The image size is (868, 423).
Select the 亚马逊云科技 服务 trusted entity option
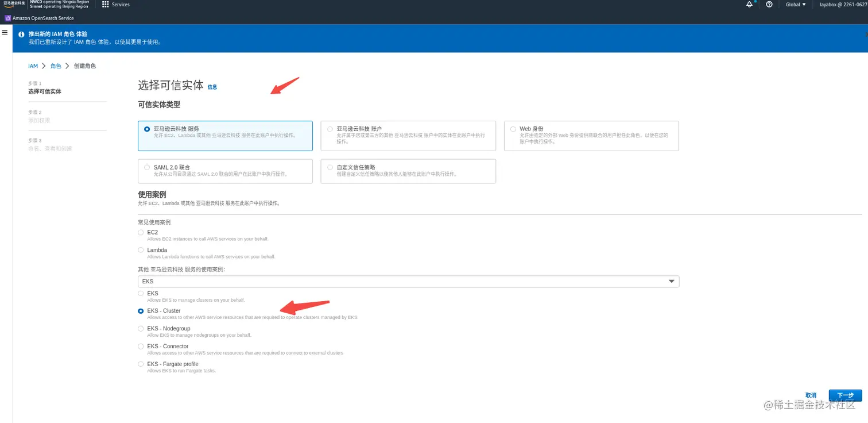[x=225, y=136]
